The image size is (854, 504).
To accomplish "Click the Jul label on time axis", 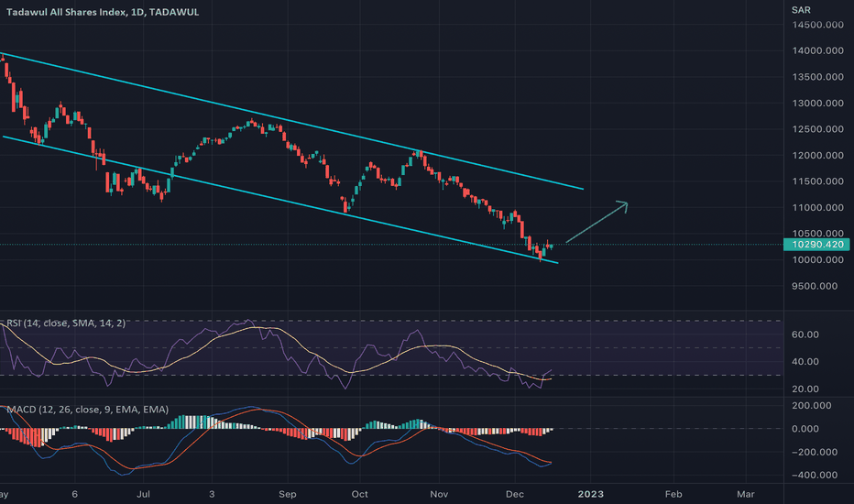I will [x=143, y=494].
